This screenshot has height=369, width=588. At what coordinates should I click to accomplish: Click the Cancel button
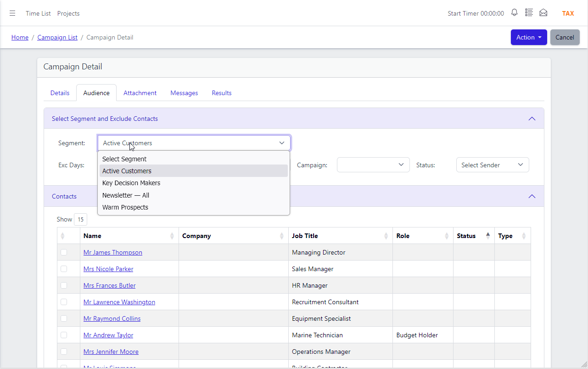(565, 37)
